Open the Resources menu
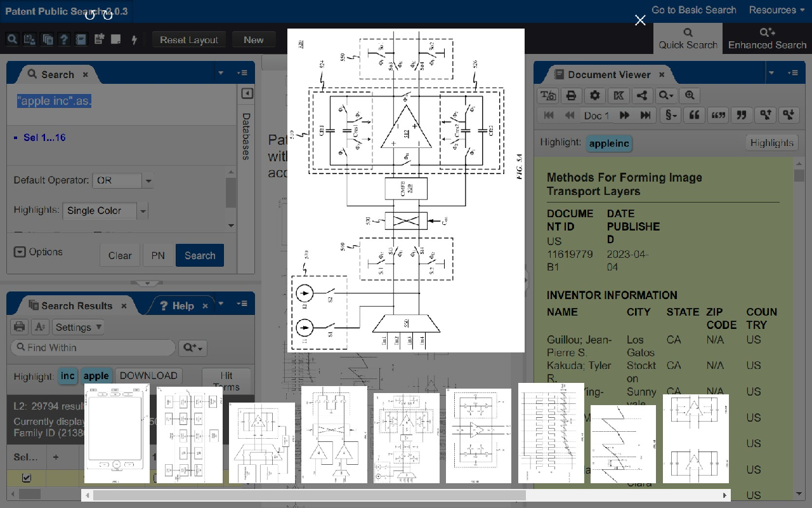The width and height of the screenshot is (812, 508). pos(776,10)
